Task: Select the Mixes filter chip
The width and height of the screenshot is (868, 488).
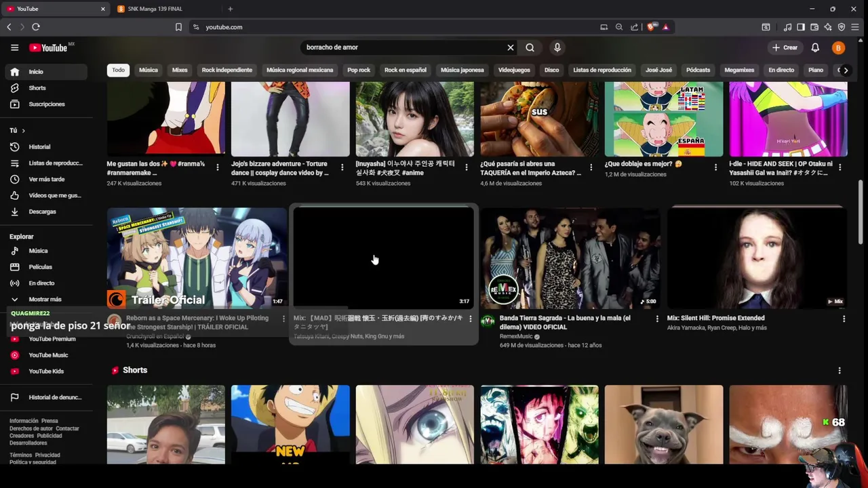Action: point(180,70)
